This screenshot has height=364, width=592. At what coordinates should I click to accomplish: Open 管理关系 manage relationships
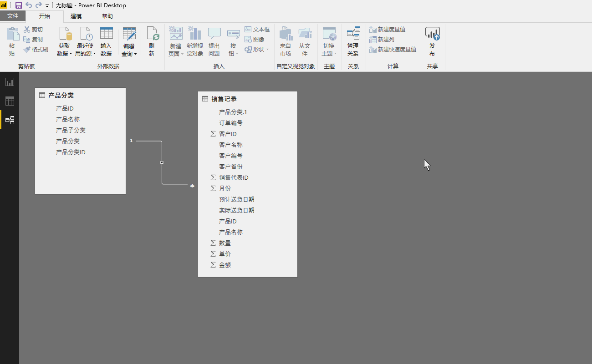(353, 41)
